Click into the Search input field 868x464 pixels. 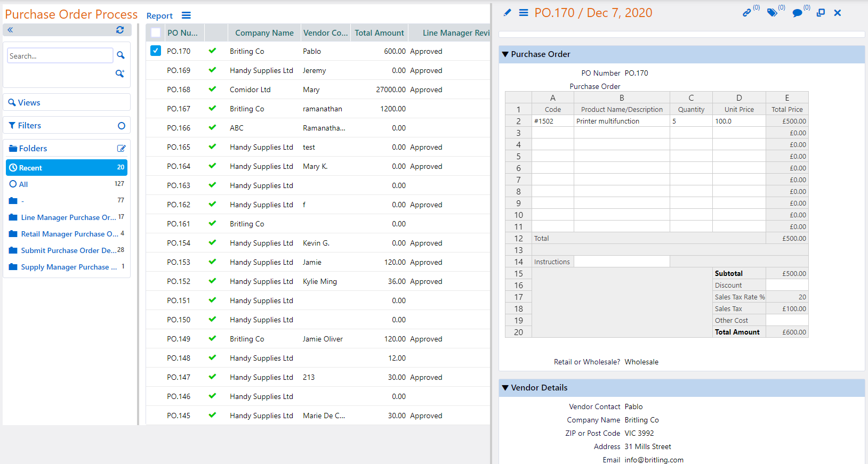click(x=60, y=56)
